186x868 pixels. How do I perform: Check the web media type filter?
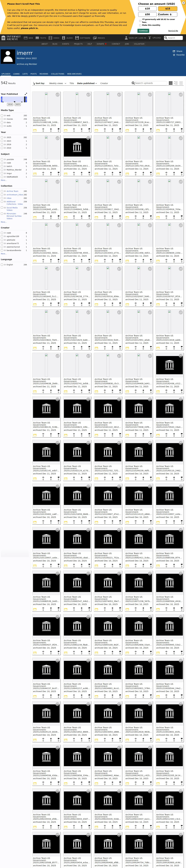tap(2, 116)
